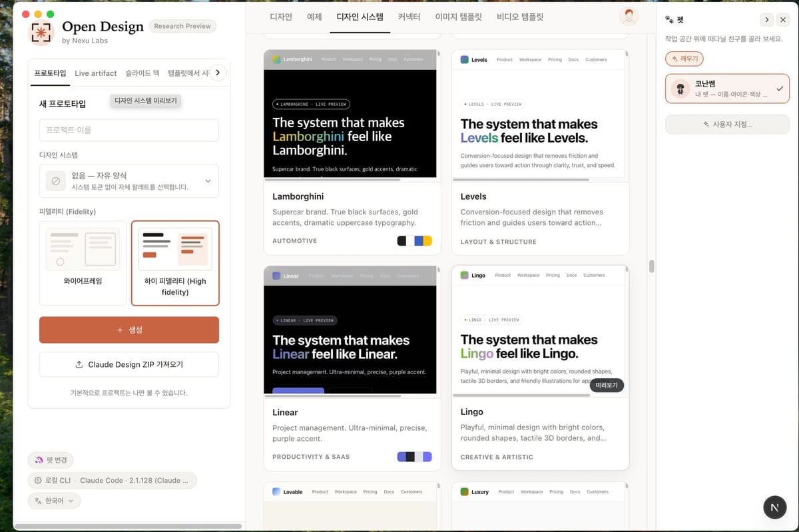Click Lamborghini card color palette swatches
The image size is (799, 532).
(415, 240)
